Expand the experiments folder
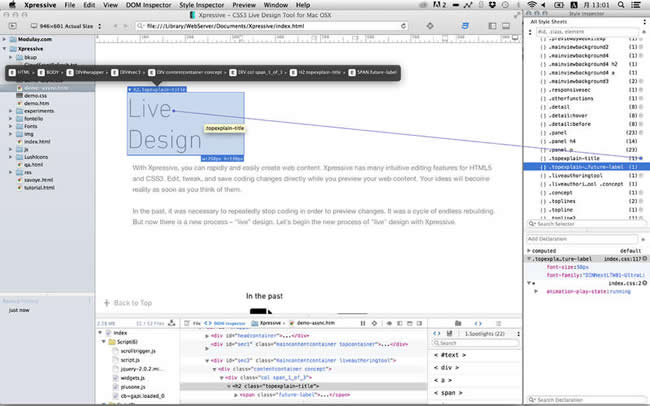 click(11, 111)
